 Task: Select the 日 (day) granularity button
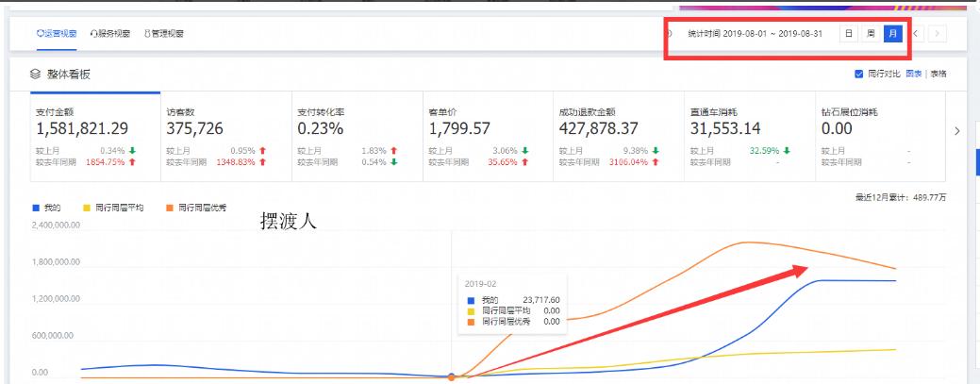pyautogui.click(x=849, y=34)
